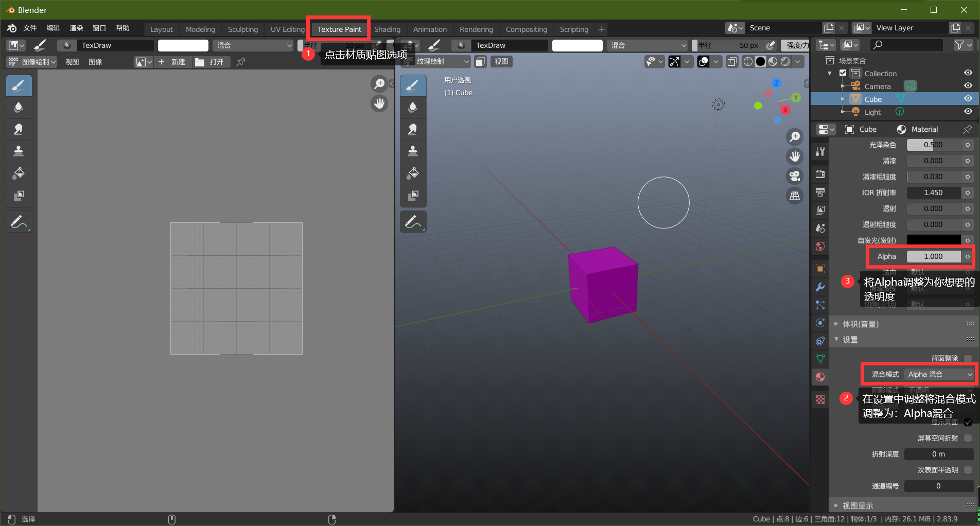The height and width of the screenshot is (526, 980).
Task: Open the 混合模式 Alpha 混合 dropdown
Action: pos(939,374)
